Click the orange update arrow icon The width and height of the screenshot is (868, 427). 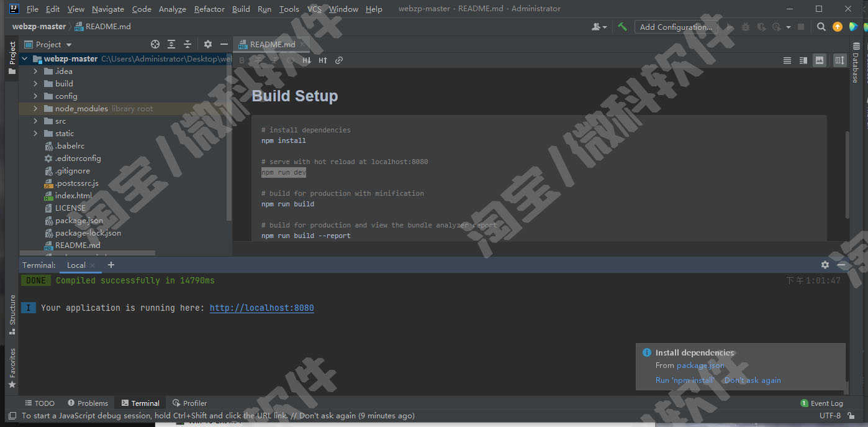838,27
